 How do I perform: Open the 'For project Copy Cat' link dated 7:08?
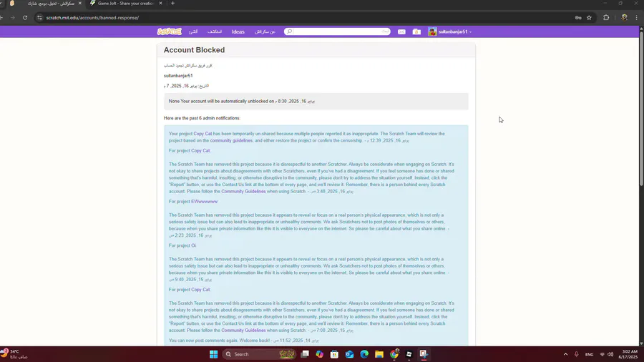tap(200, 289)
